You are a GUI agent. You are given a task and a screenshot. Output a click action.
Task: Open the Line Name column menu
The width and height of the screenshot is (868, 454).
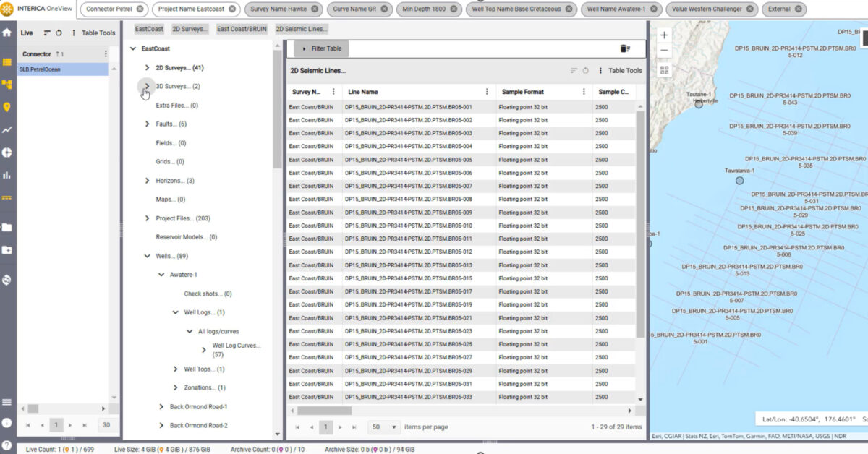click(x=487, y=92)
